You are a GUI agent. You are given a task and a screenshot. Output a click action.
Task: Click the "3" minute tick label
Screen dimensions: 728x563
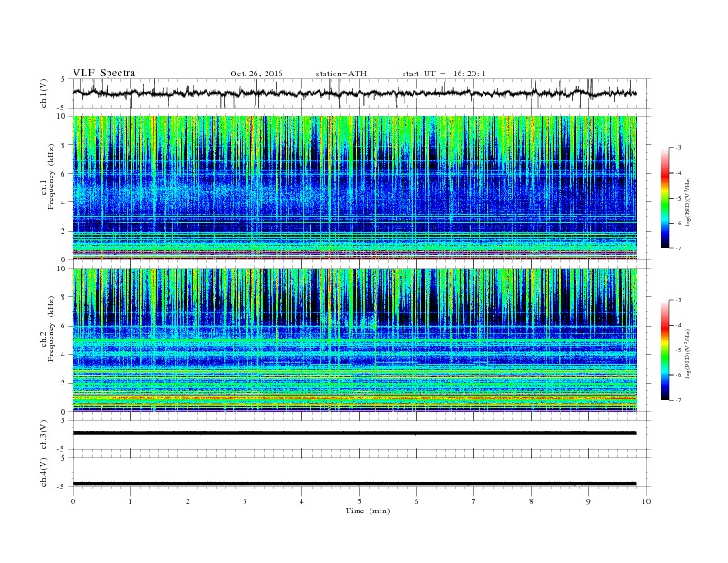click(x=245, y=501)
